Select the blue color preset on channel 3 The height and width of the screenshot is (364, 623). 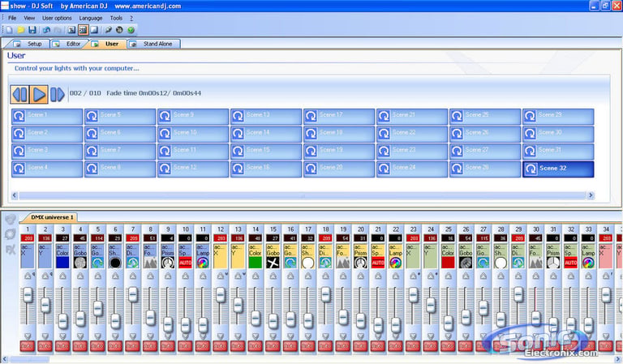click(62, 263)
